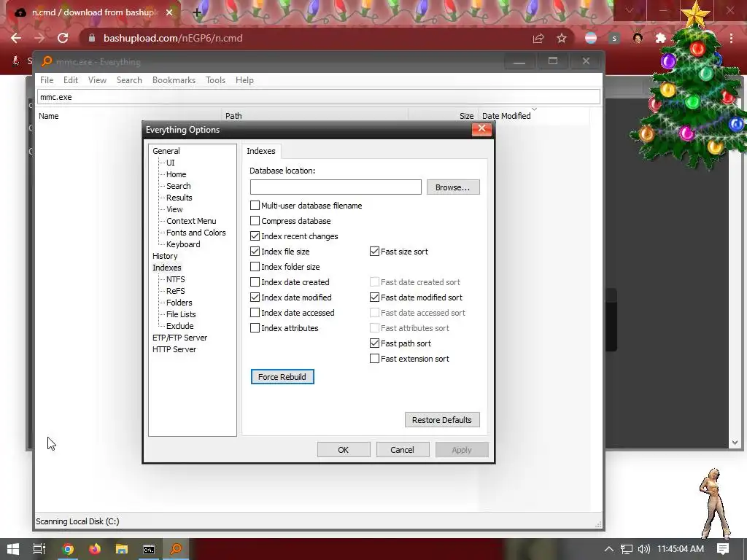Open Chrome extensions puzzle icon
747x560 pixels.
pyautogui.click(x=661, y=38)
